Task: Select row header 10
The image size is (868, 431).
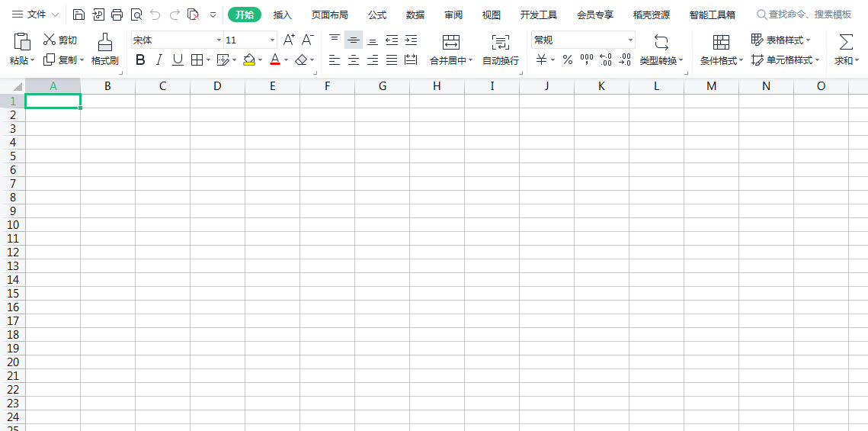Action: click(13, 224)
